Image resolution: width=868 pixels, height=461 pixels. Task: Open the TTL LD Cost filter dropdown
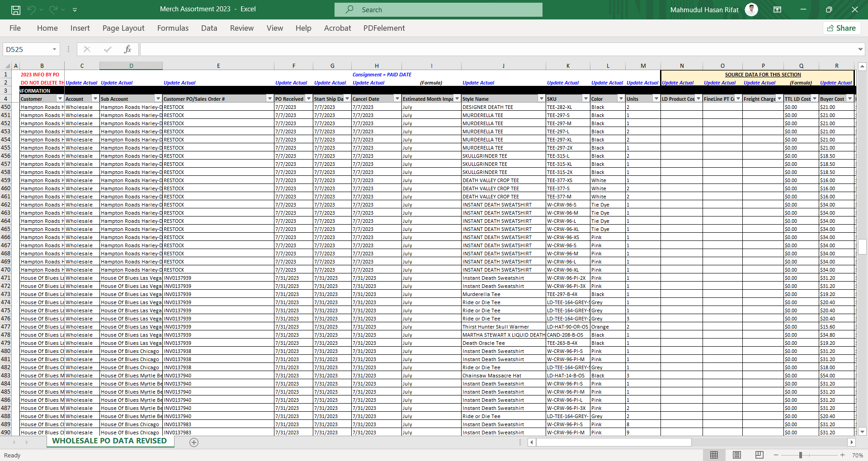(x=814, y=99)
